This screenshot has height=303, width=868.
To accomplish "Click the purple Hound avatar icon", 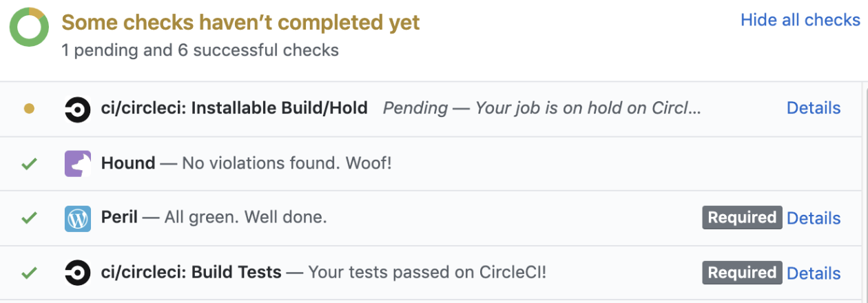I will pos(78,164).
